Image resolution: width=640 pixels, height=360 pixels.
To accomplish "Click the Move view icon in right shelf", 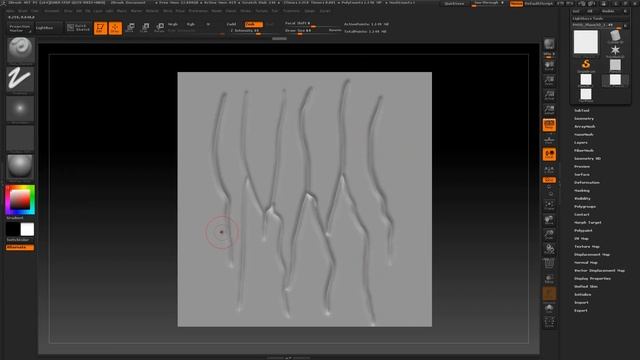I will [549, 220].
